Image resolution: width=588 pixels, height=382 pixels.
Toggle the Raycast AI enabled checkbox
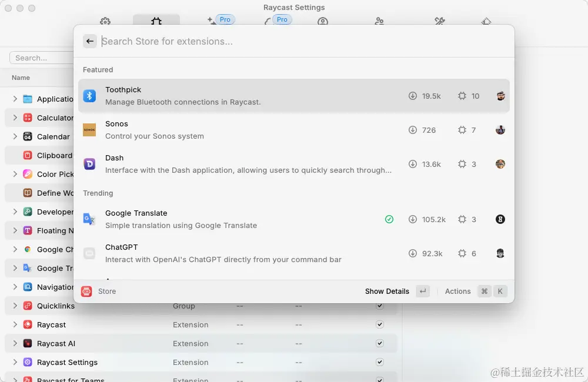coord(379,343)
